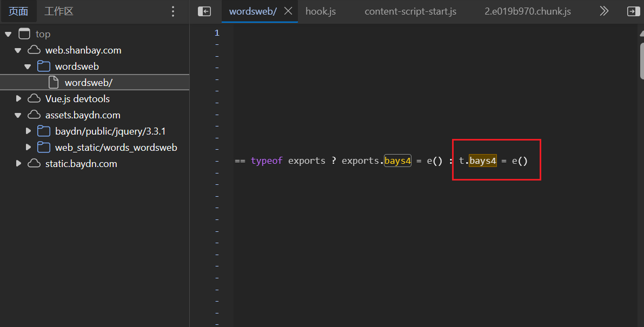This screenshot has height=327, width=644.
Task: Collapse the top frame tree node
Action: (8, 34)
